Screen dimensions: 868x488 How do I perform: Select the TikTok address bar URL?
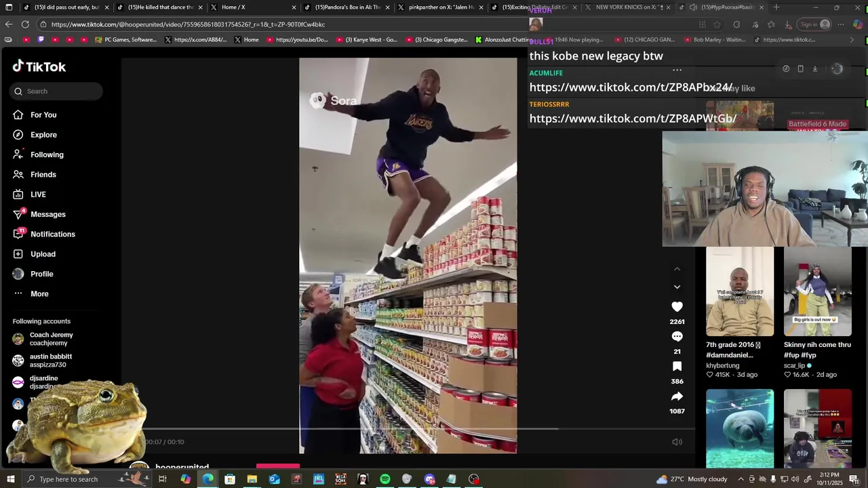pyautogui.click(x=188, y=24)
